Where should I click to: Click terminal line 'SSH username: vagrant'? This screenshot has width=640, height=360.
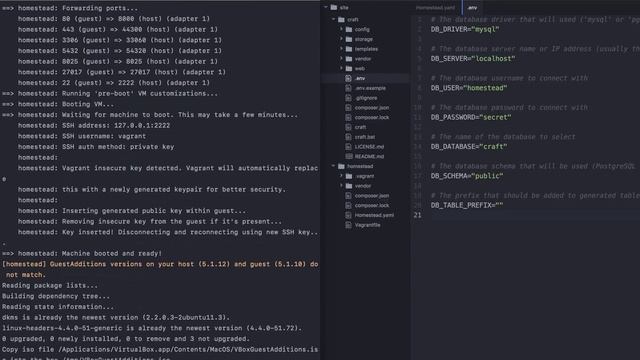82,136
